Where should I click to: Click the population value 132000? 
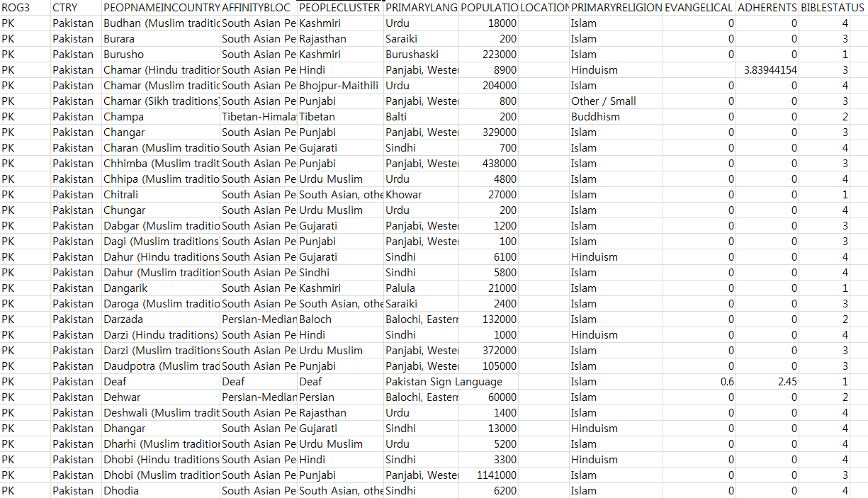[488, 319]
